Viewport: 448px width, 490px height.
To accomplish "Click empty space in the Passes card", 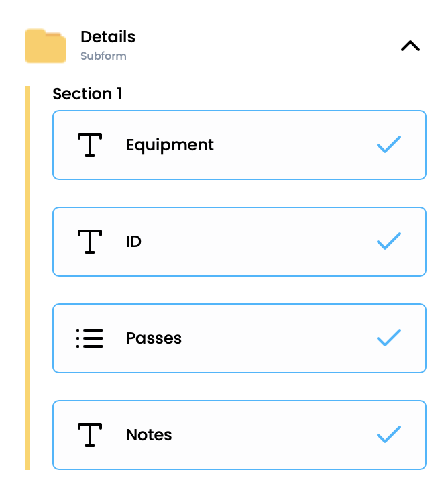I will tap(275, 338).
